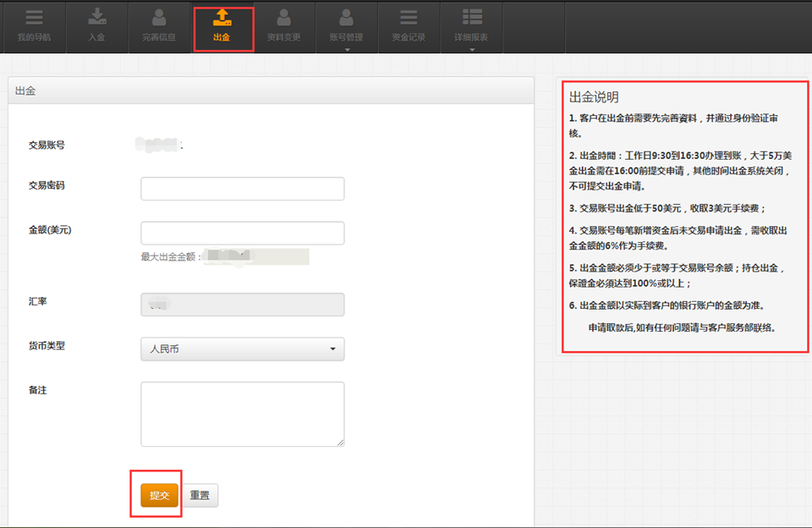Click the 汇率 exchange rate field
Image resolution: width=812 pixels, height=528 pixels.
(242, 305)
